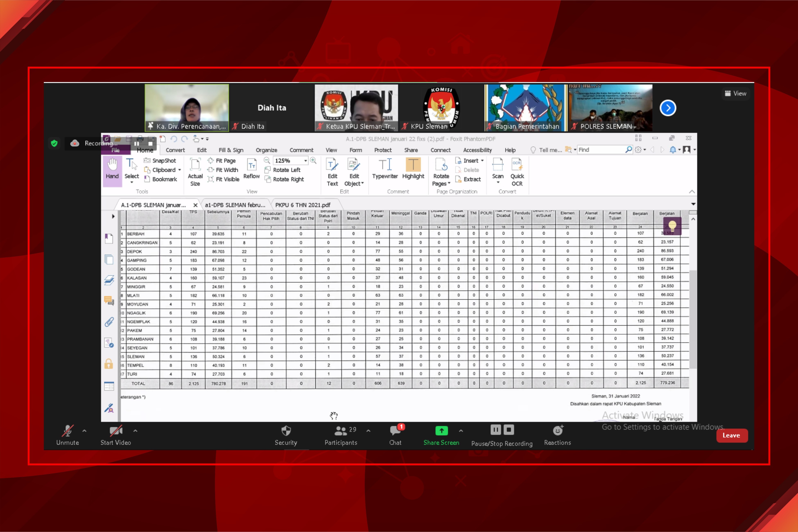Expand Share Screen options arrow
798x532 pixels.
coord(461,431)
